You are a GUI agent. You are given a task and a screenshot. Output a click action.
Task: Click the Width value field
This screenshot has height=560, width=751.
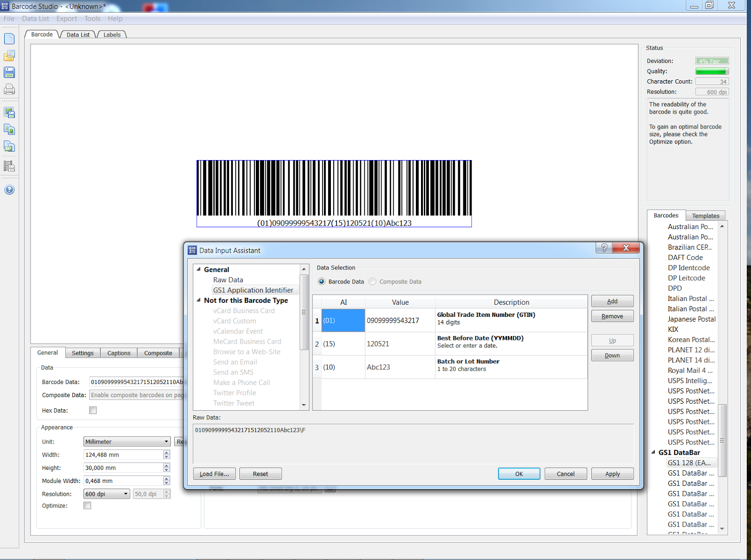click(123, 454)
